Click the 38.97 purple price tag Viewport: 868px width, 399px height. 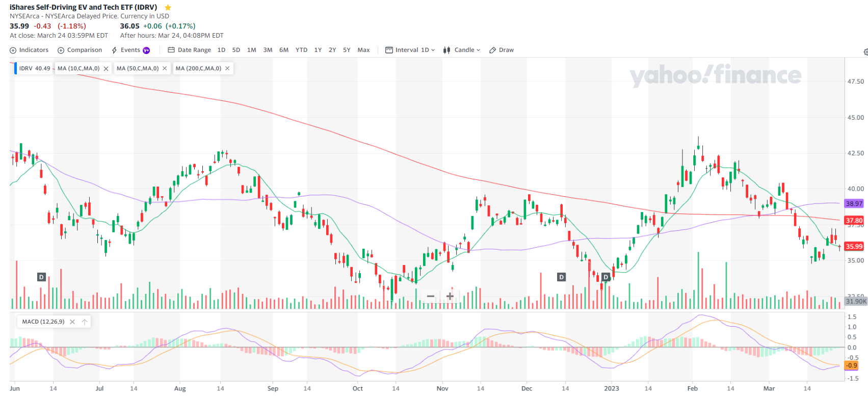[854, 203]
